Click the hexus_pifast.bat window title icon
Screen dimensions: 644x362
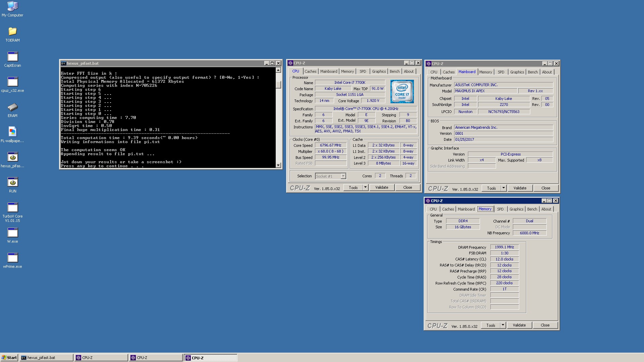point(63,63)
